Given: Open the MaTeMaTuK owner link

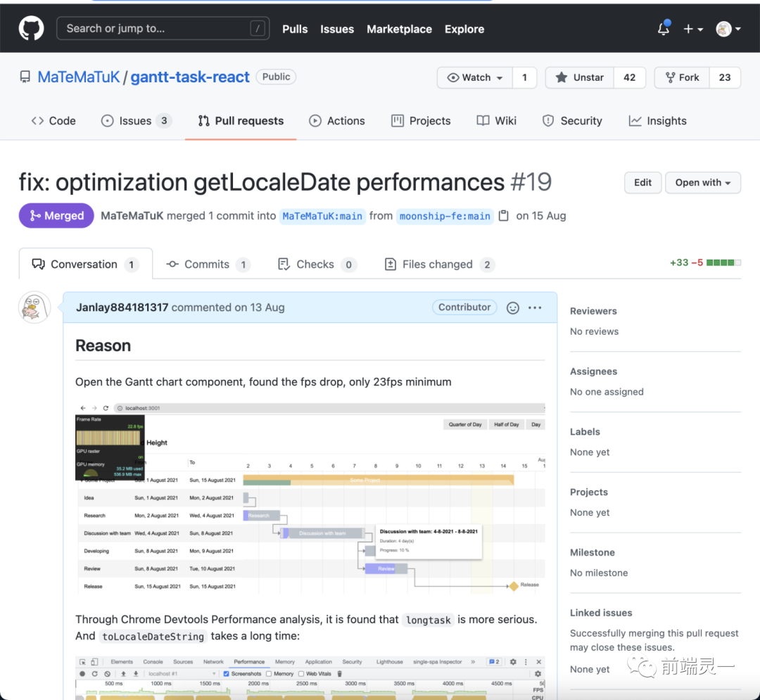Looking at the screenshot, I should pyautogui.click(x=79, y=77).
